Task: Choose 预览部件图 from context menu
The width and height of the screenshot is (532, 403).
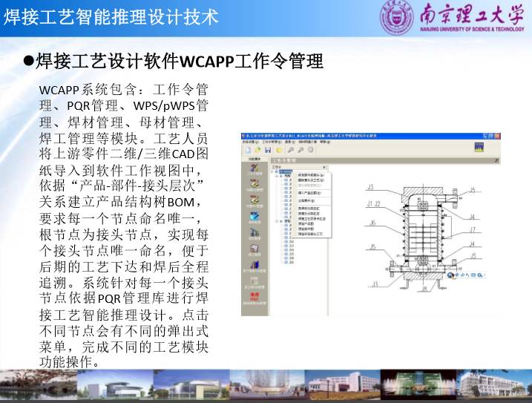Action: pos(306,229)
